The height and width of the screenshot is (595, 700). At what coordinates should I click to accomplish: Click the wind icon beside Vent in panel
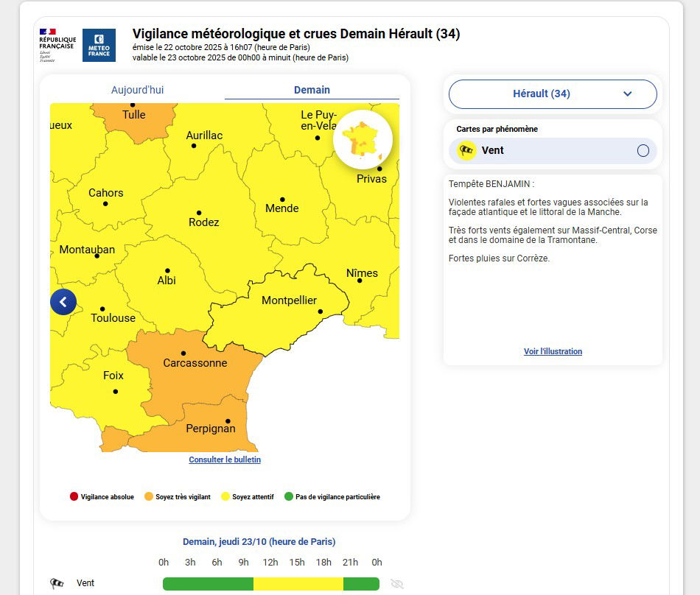466,150
